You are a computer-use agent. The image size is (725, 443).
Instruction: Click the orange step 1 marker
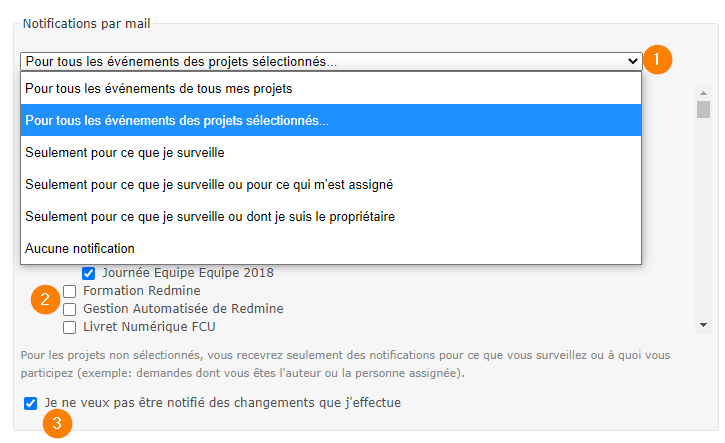[x=657, y=59]
